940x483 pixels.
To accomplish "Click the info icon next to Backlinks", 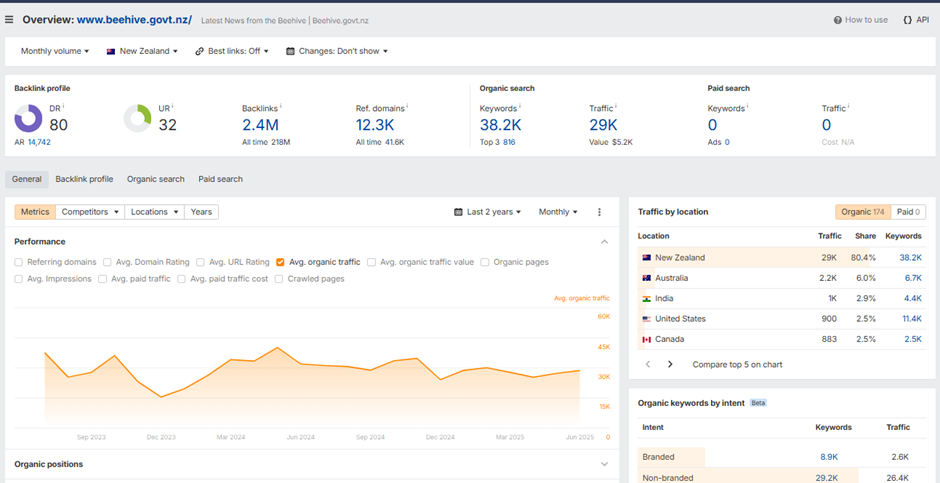I will (x=281, y=107).
